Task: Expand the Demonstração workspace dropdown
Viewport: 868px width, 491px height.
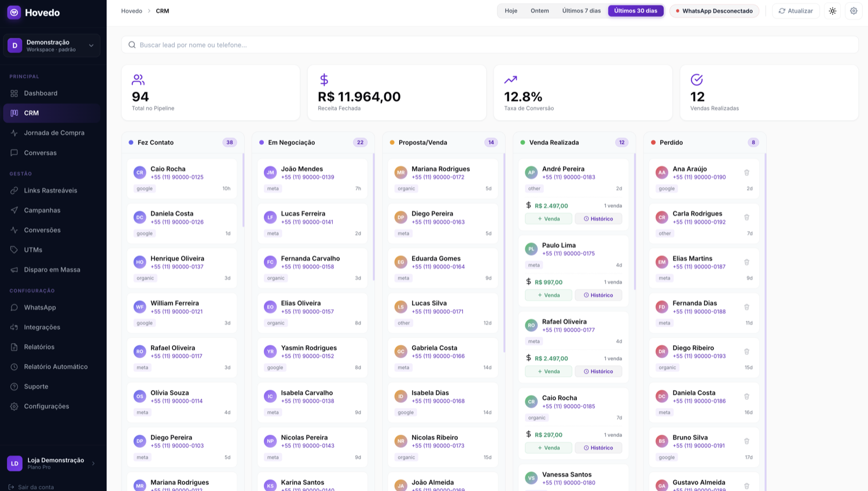Action: tap(52, 46)
